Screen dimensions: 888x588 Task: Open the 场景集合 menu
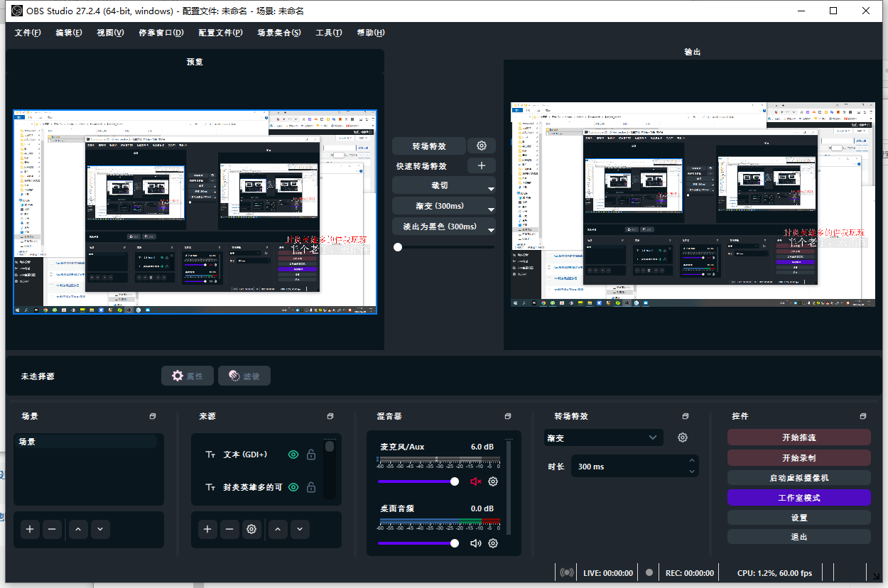tap(279, 33)
